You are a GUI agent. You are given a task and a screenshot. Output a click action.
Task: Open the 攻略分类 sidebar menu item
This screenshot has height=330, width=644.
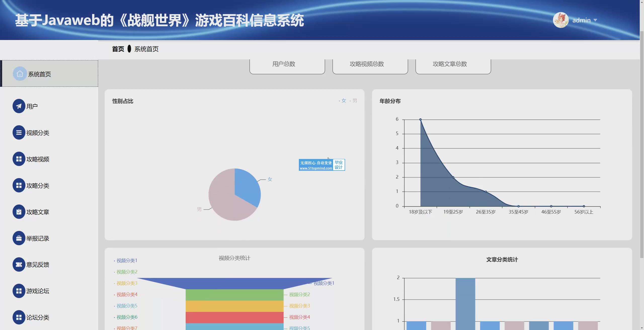(38, 186)
